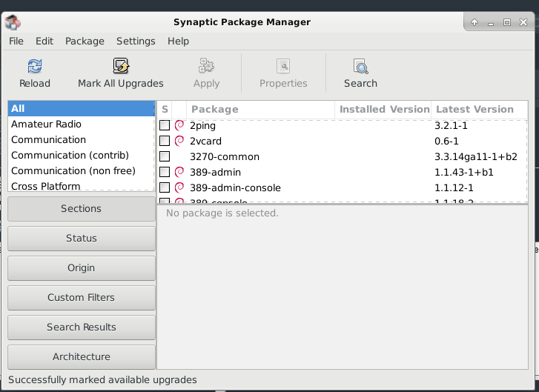Image resolution: width=539 pixels, height=392 pixels.
Task: Sort by the Latest Version column header
Action: [x=479, y=109]
